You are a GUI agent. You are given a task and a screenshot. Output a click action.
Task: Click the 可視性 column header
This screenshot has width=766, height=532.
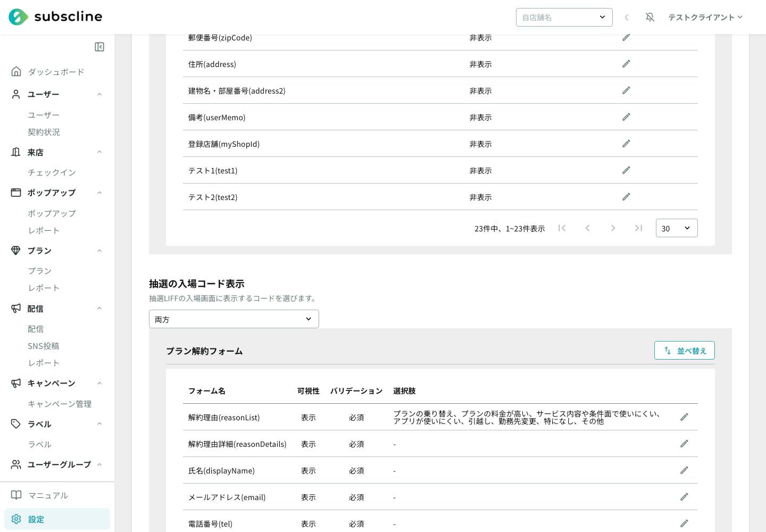click(309, 391)
